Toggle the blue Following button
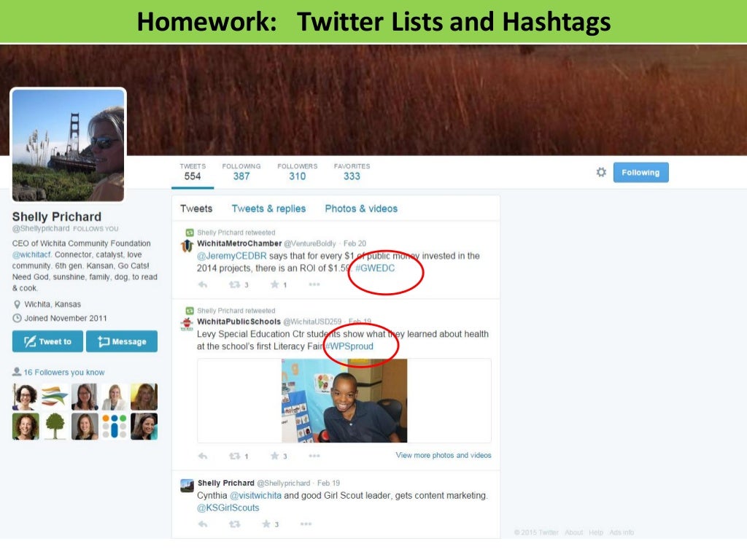Screen dimensions: 747x560 (x=640, y=172)
